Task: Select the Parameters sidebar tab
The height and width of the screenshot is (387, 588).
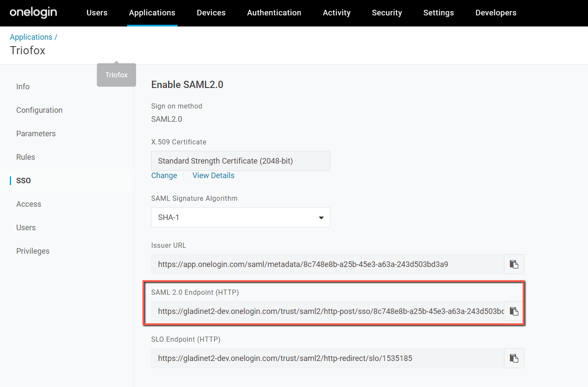Action: click(36, 134)
